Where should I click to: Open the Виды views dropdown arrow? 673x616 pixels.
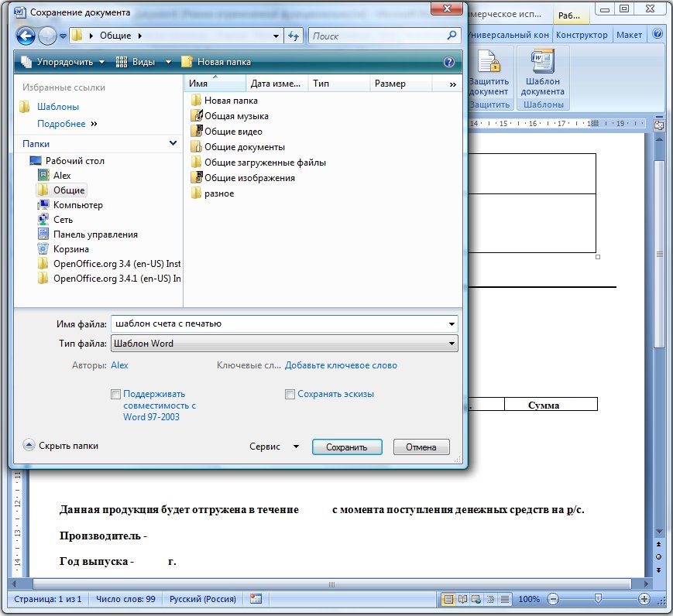[x=168, y=62]
